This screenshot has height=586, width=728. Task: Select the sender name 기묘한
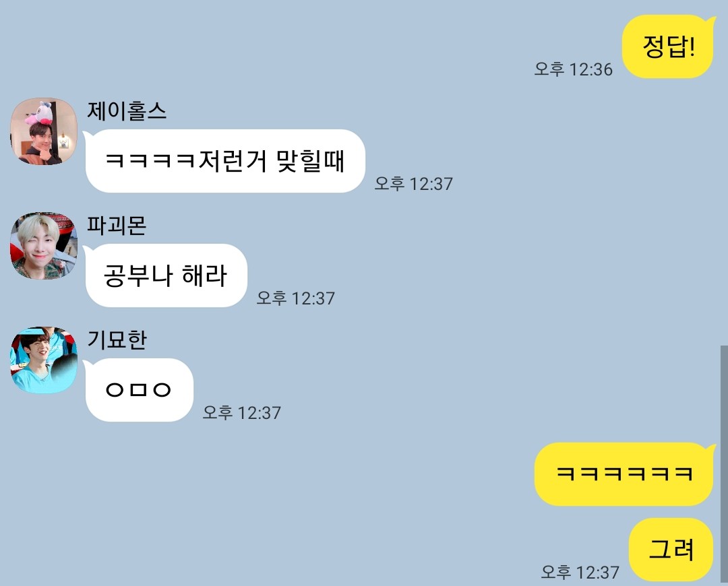(x=117, y=340)
